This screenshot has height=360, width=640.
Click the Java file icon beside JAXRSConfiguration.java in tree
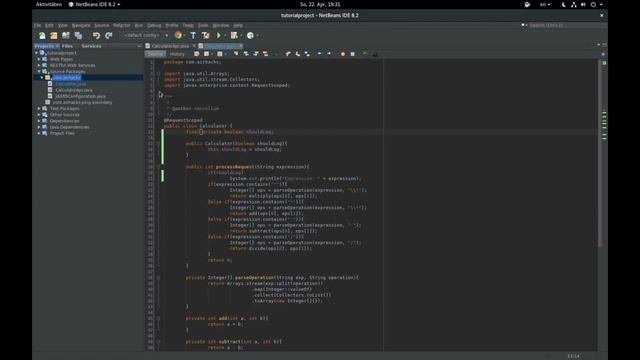[x=50, y=96]
